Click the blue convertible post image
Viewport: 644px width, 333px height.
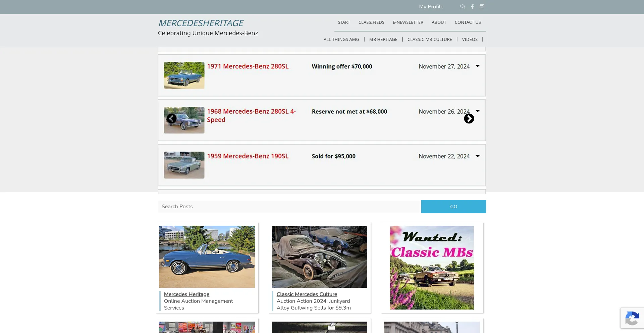click(x=207, y=257)
